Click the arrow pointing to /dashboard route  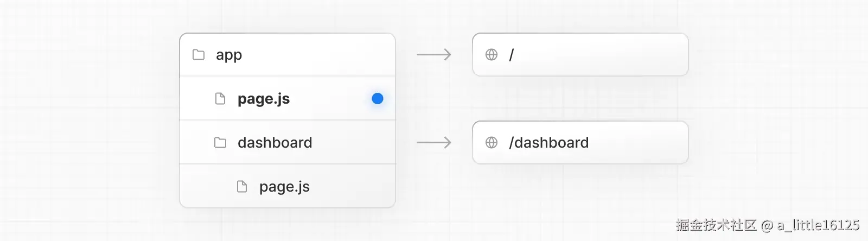click(x=434, y=143)
